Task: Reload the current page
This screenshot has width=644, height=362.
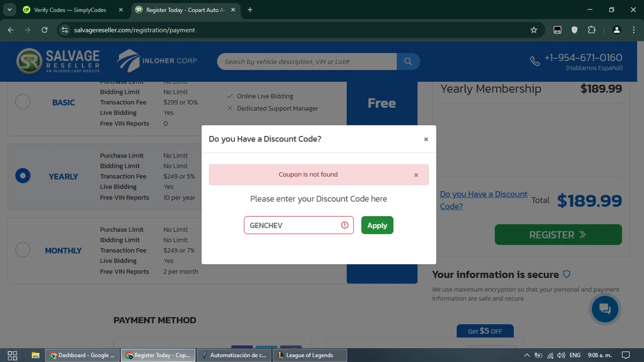Action: point(45,30)
